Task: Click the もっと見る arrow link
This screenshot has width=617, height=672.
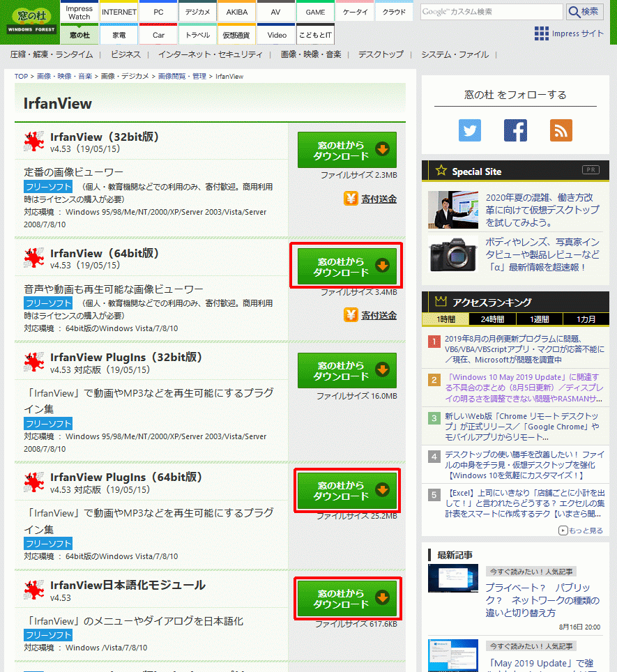Action: 581,530
